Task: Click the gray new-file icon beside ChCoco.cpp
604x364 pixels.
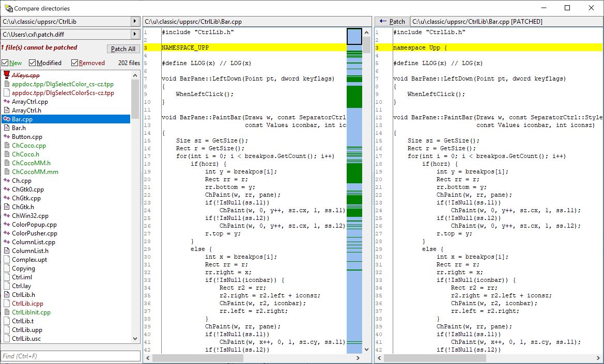Action: click(7, 146)
